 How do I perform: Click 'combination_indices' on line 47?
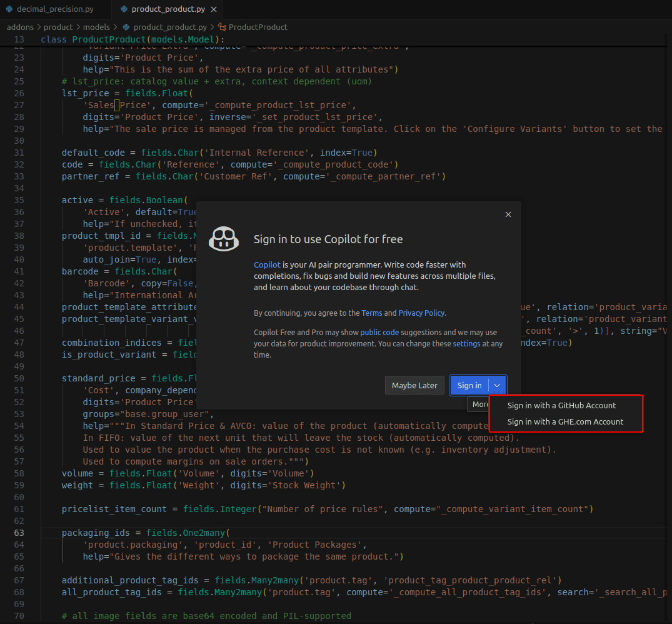click(111, 343)
